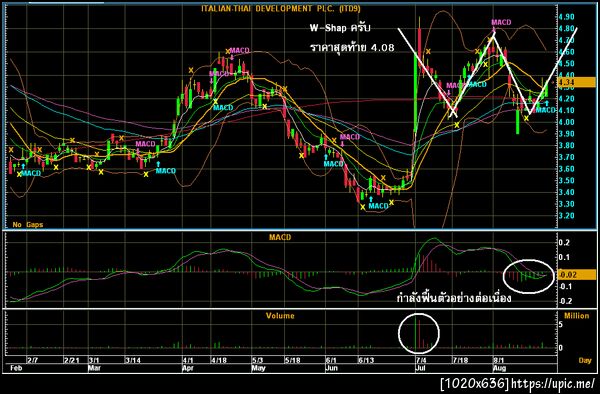Click the 3/14 date label

pos(133,360)
